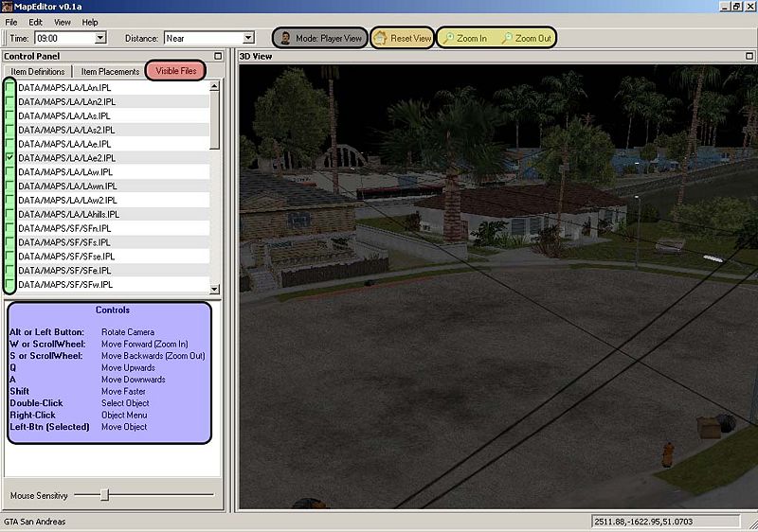The height and width of the screenshot is (532, 758).
Task: Click the Reset View home icon
Action: pyautogui.click(x=381, y=39)
